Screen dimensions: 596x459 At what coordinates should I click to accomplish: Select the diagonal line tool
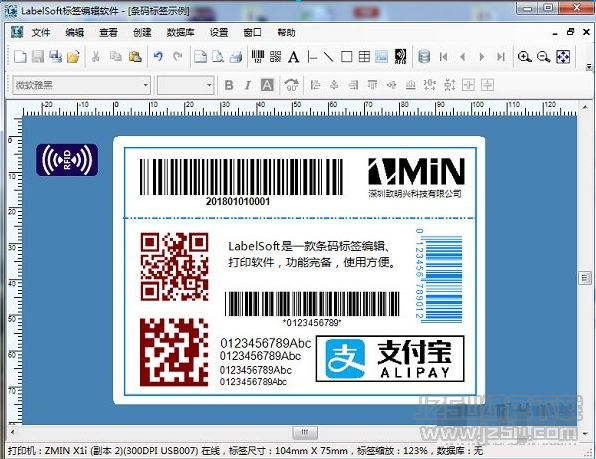coord(328,57)
